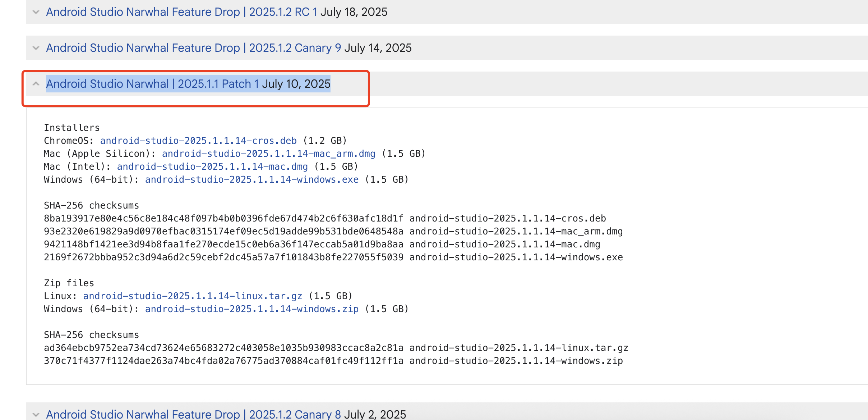Click the windows.zip filename in the checksum list

[516, 361]
